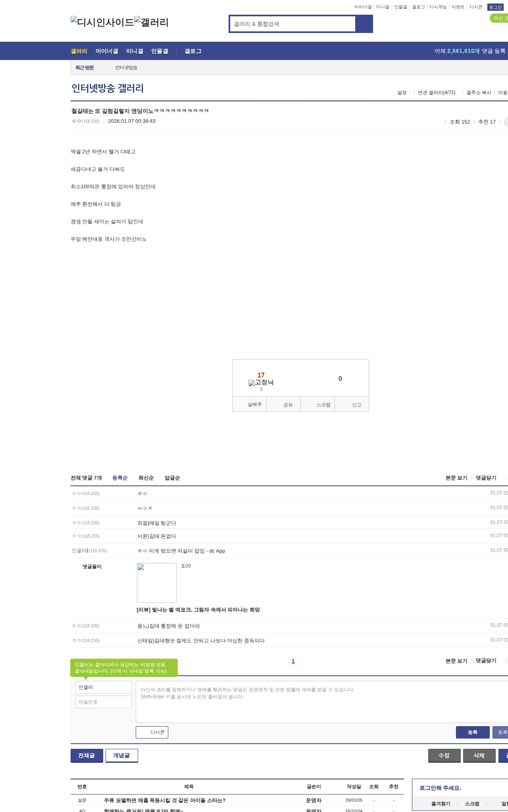Screen dimensions: 508x812
Task: Click the 로그인 button at top
Action: coord(495,7)
